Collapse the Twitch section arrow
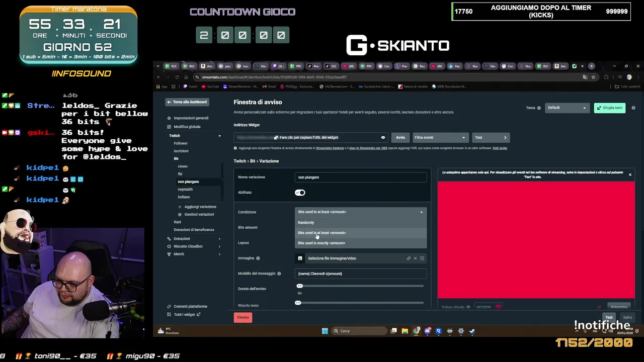Image resolution: width=644 pixels, height=362 pixels. click(x=219, y=136)
